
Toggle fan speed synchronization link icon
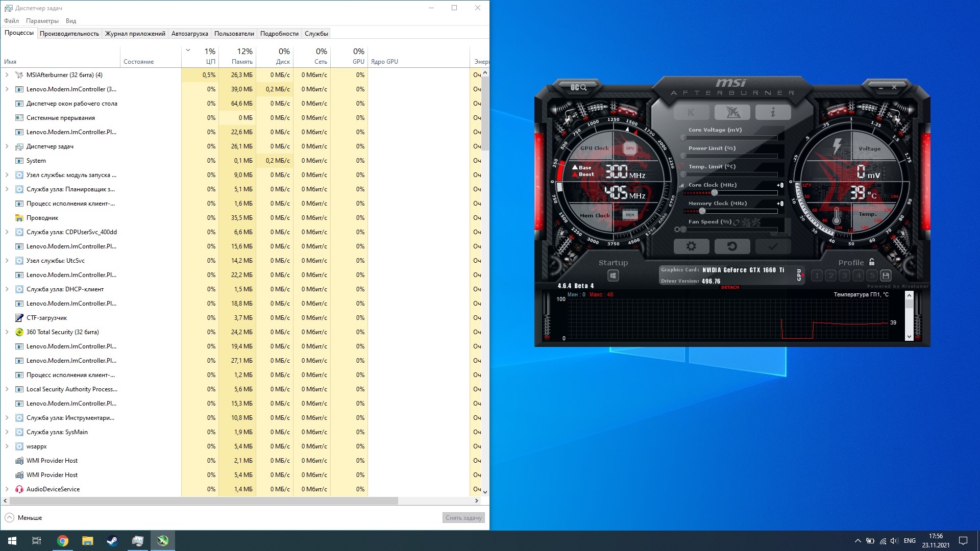(x=736, y=222)
